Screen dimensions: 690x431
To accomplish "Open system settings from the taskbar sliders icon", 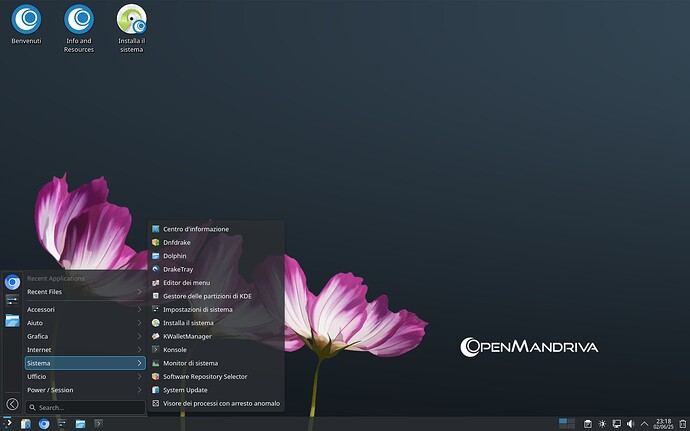I will point(62,424).
